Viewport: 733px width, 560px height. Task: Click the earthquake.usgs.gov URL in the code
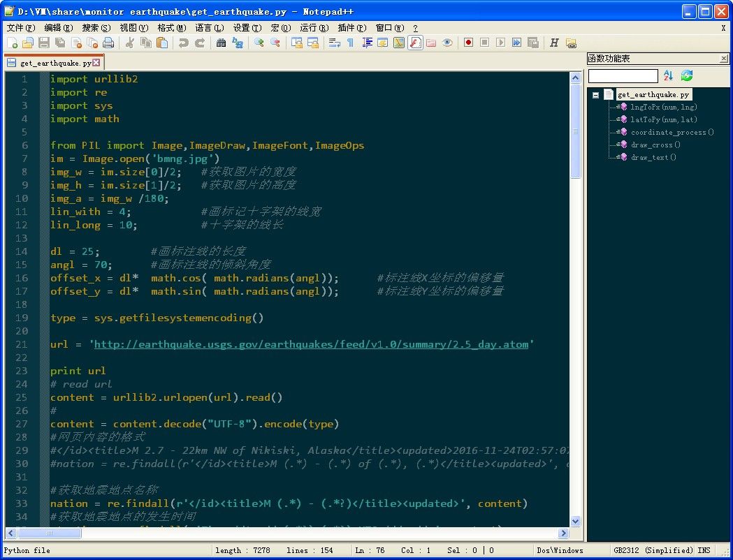(307, 344)
